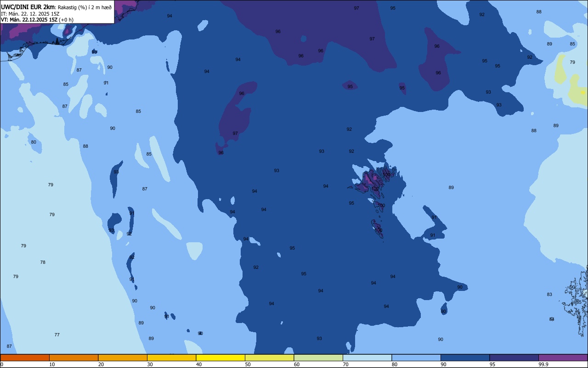Click the map humidity value '83'
588x368 pixels.
pos(549,295)
